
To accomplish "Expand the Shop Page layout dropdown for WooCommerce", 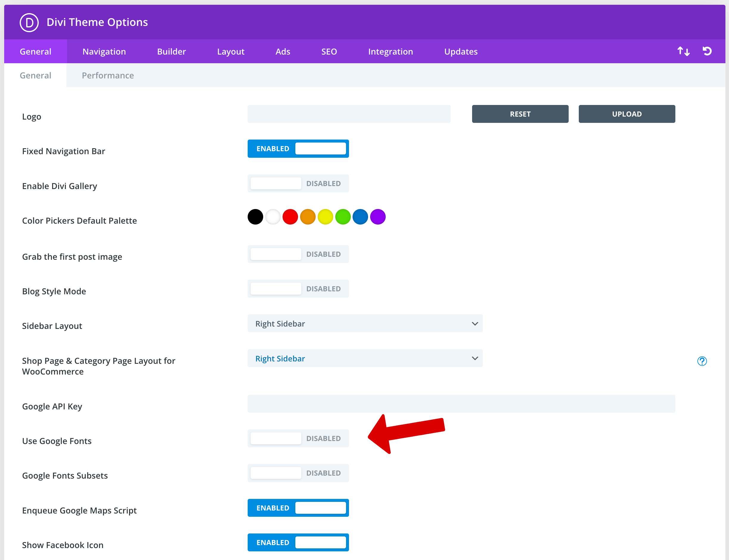I will click(x=365, y=358).
